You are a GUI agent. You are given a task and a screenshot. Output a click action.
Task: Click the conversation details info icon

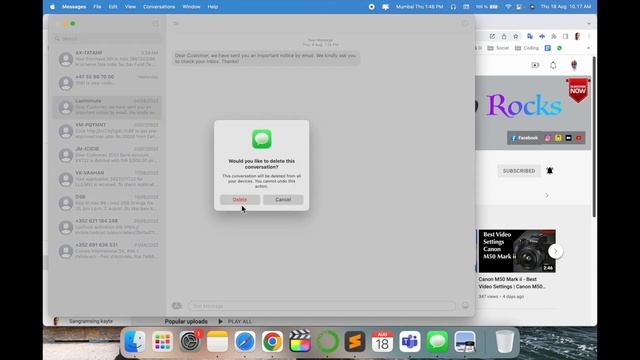click(x=465, y=24)
